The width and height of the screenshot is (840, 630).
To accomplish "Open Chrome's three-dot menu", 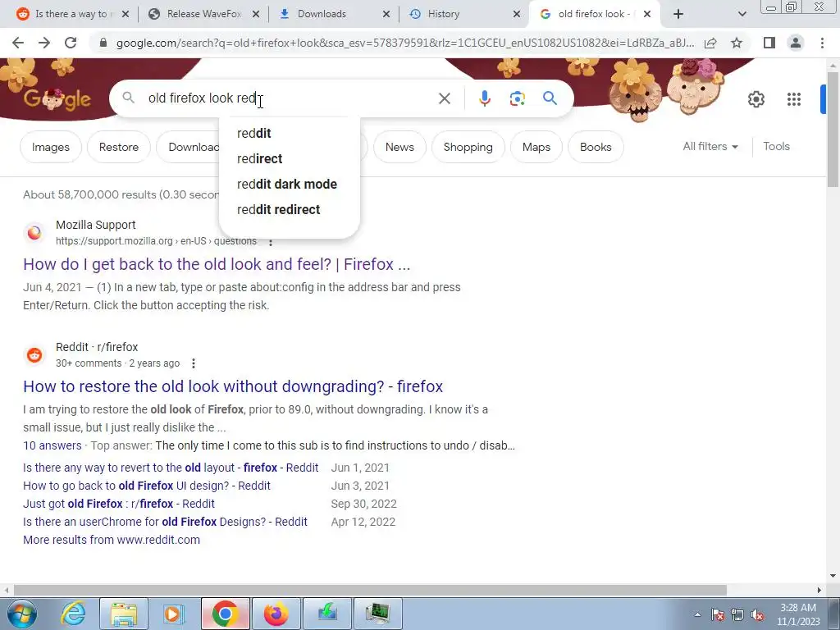I will point(822,43).
